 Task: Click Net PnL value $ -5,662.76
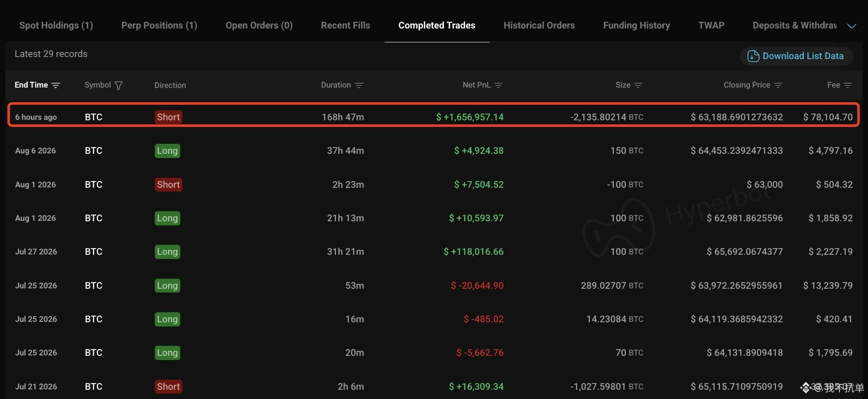click(x=480, y=352)
